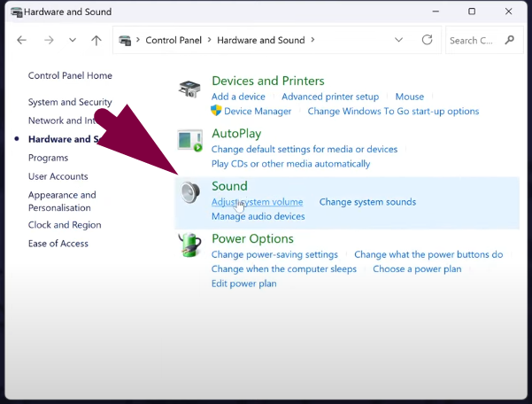
Task: Change Windows To Go start-up options
Action: pyautogui.click(x=393, y=112)
